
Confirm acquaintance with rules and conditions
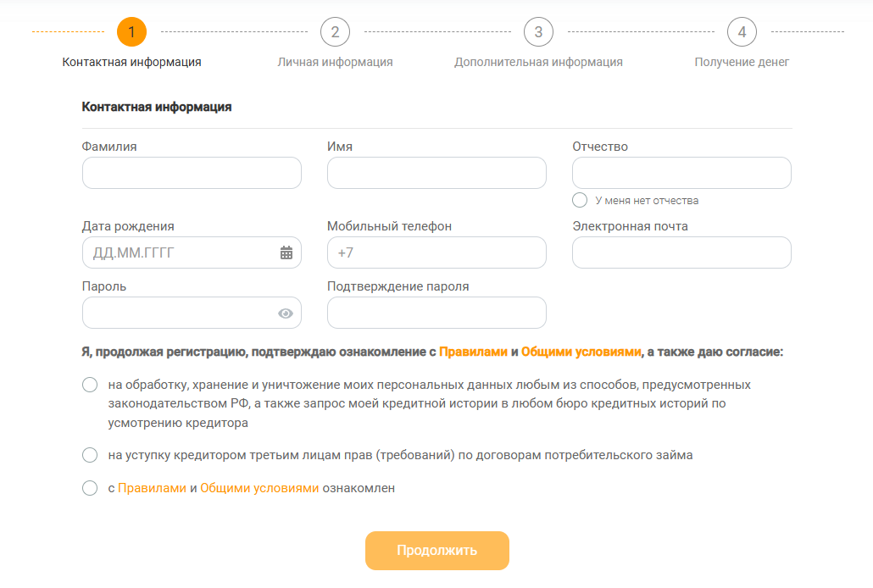[90, 488]
